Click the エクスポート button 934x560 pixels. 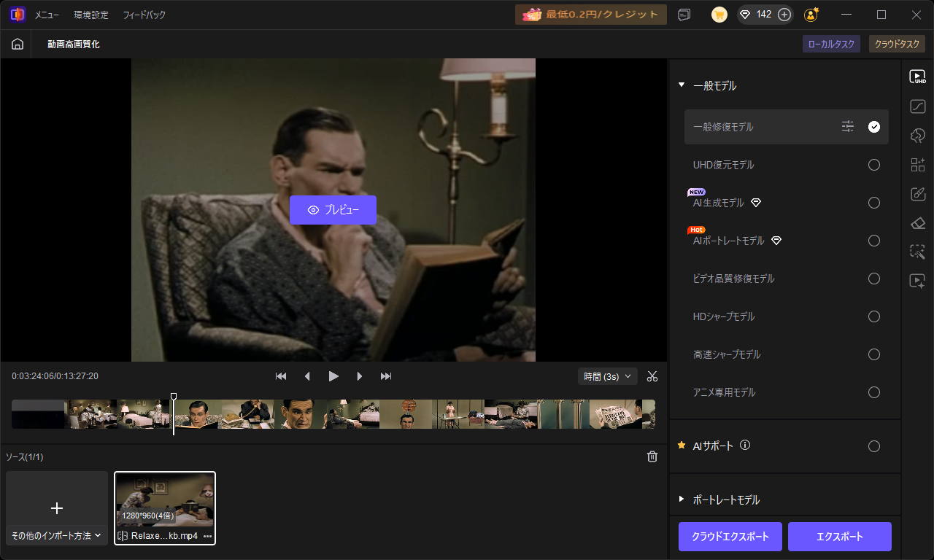[x=840, y=537]
